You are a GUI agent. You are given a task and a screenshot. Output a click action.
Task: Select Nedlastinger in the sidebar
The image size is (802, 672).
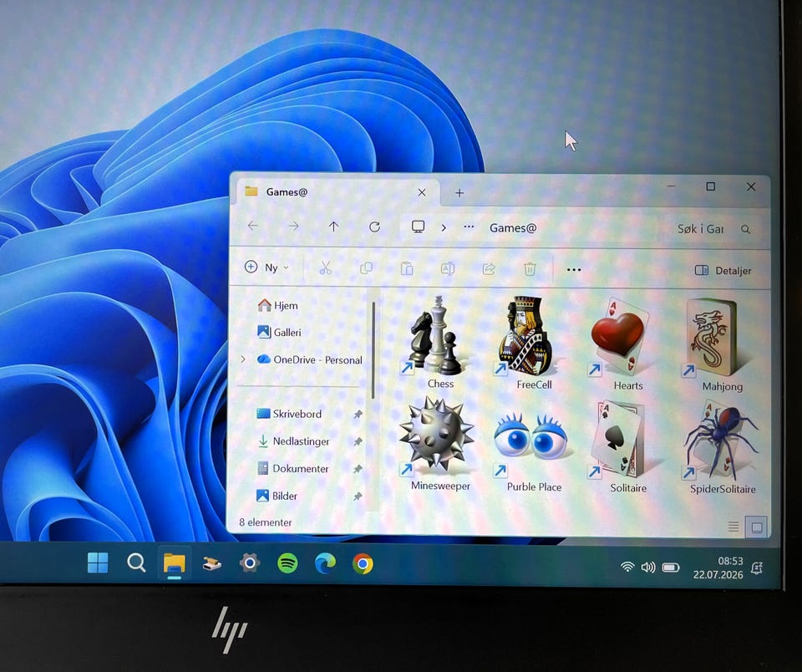point(301,441)
